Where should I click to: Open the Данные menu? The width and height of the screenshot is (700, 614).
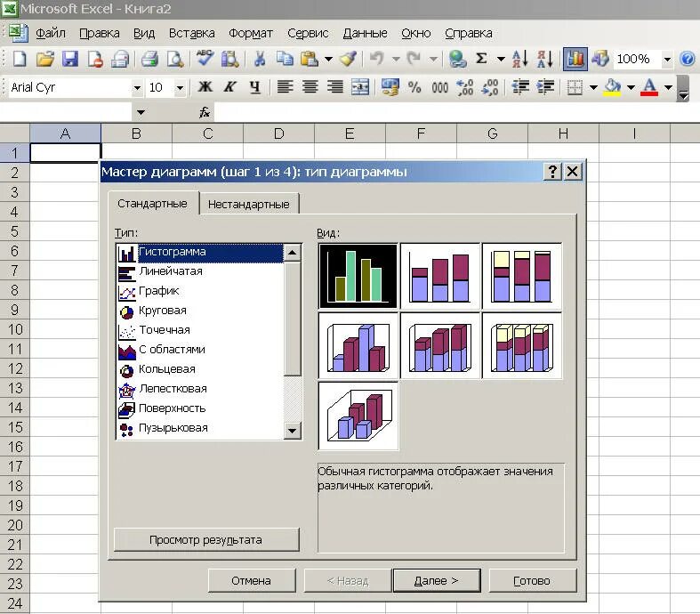pos(365,33)
